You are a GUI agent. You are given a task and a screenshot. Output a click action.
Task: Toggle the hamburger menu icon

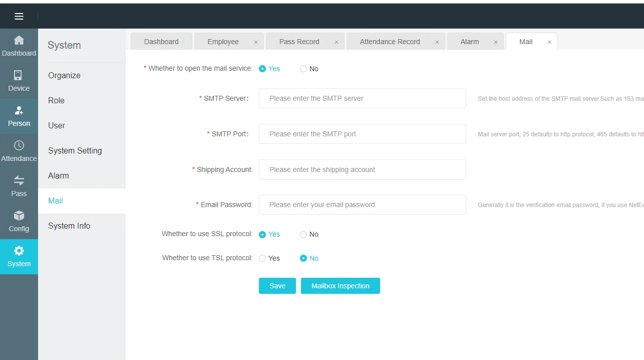19,17
